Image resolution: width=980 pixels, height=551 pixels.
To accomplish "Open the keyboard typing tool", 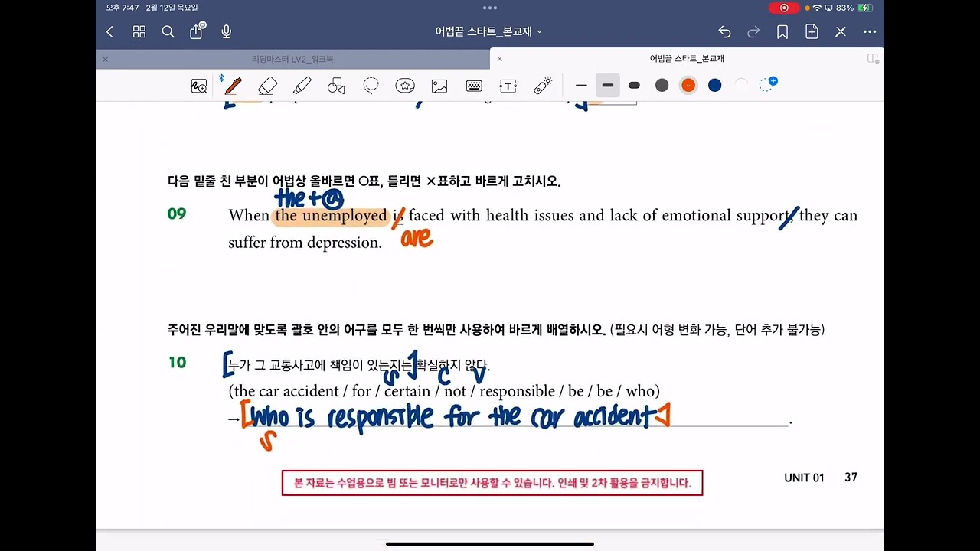I will (474, 86).
